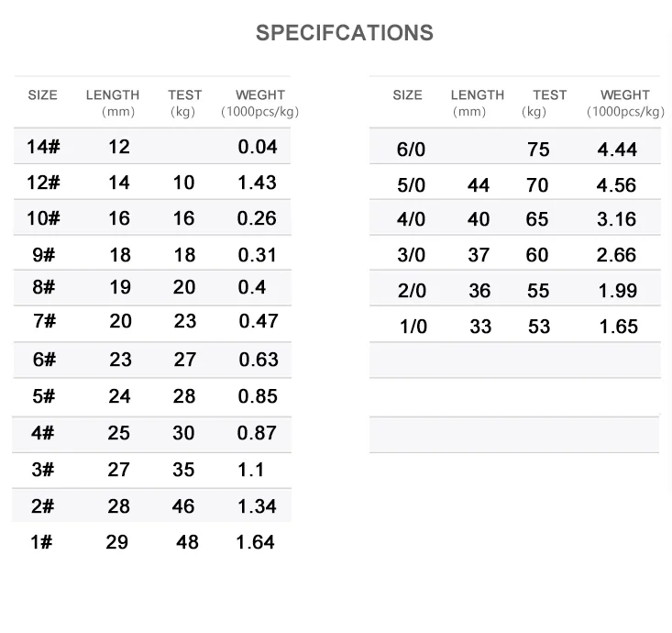672x633 pixels.
Task: Click the 5# size cell
Action: (43, 396)
